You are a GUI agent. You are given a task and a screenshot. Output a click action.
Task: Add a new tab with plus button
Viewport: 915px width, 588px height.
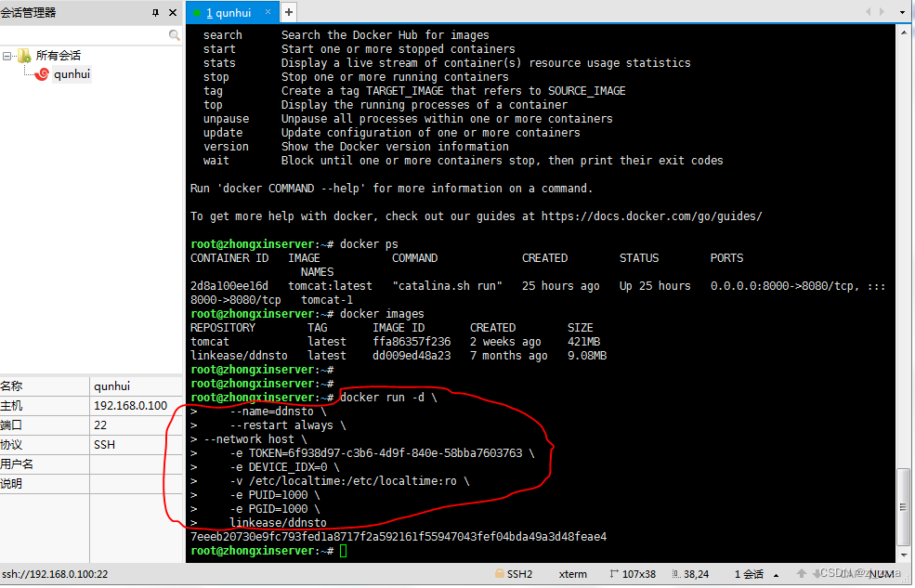tap(289, 12)
